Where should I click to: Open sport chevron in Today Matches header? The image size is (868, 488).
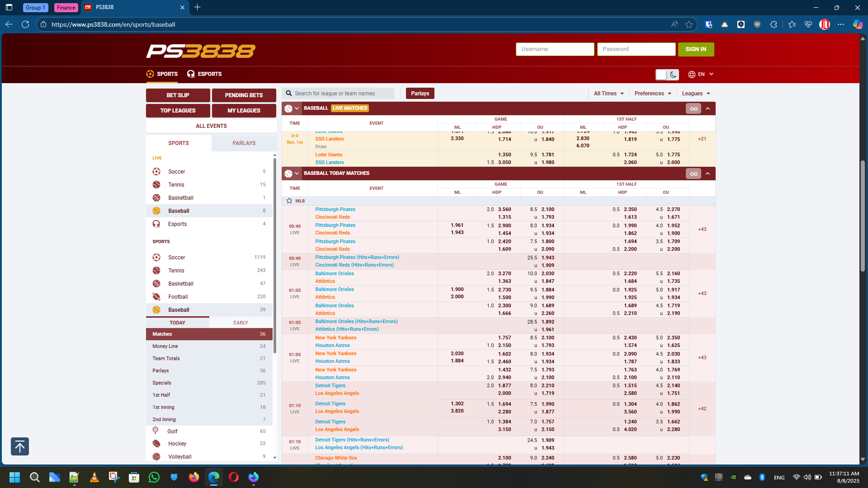coord(297,174)
